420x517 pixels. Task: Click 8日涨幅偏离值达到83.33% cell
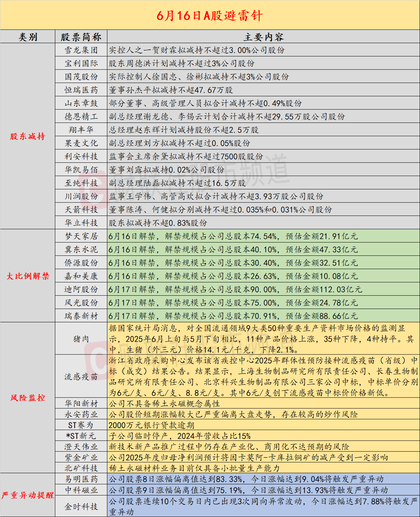(x=263, y=479)
